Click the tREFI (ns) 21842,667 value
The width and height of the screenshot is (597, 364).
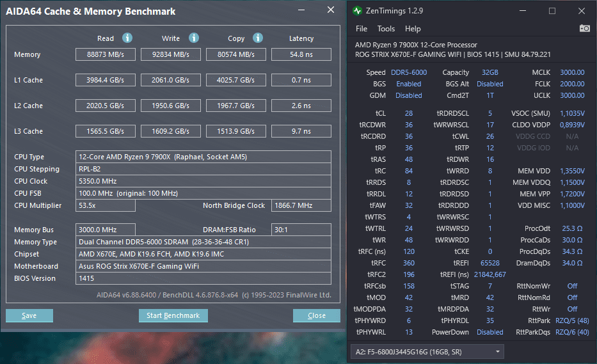pos(490,274)
